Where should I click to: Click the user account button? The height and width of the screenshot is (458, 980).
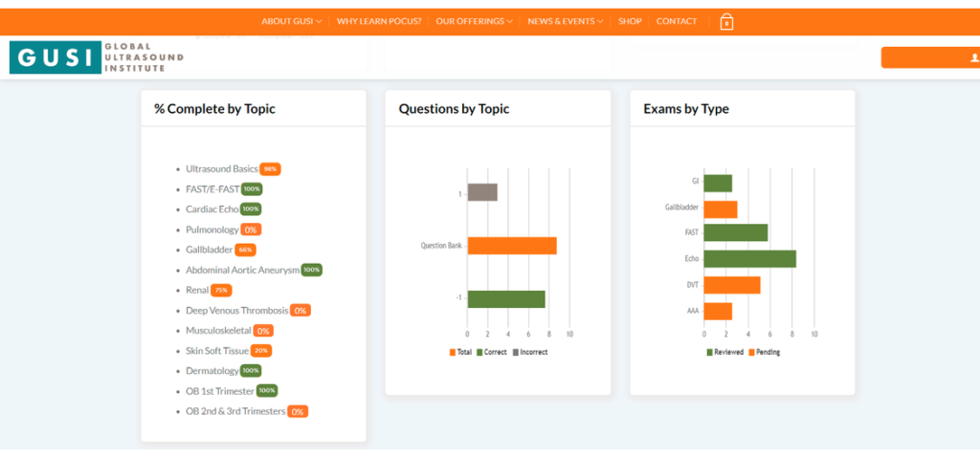930,57
